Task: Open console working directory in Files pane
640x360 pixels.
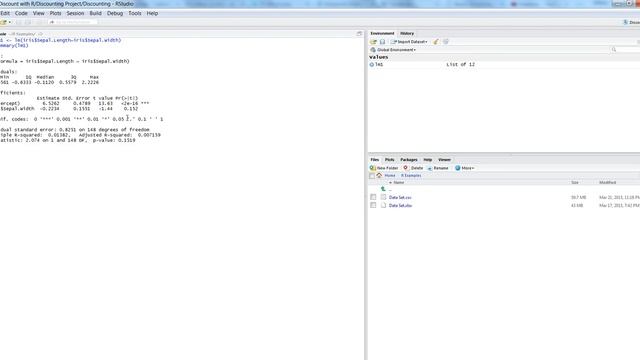Action: click(x=40, y=34)
